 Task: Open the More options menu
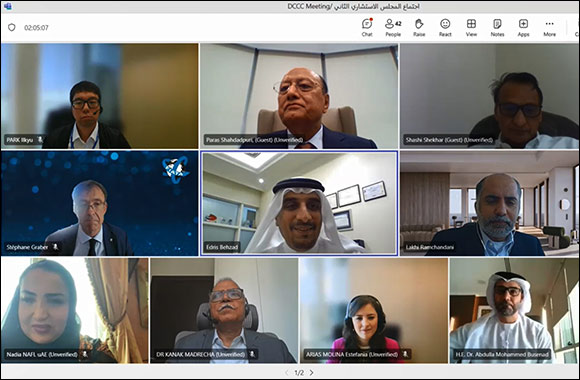click(x=549, y=28)
